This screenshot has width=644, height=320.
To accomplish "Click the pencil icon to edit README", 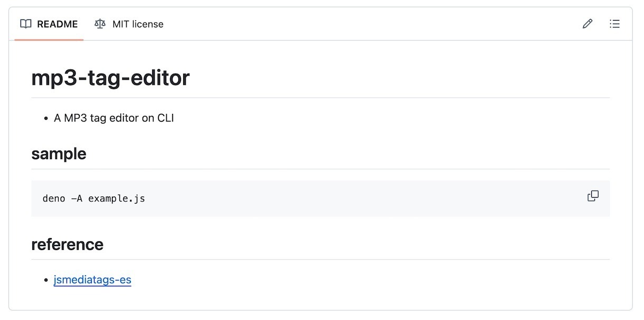I will (588, 24).
